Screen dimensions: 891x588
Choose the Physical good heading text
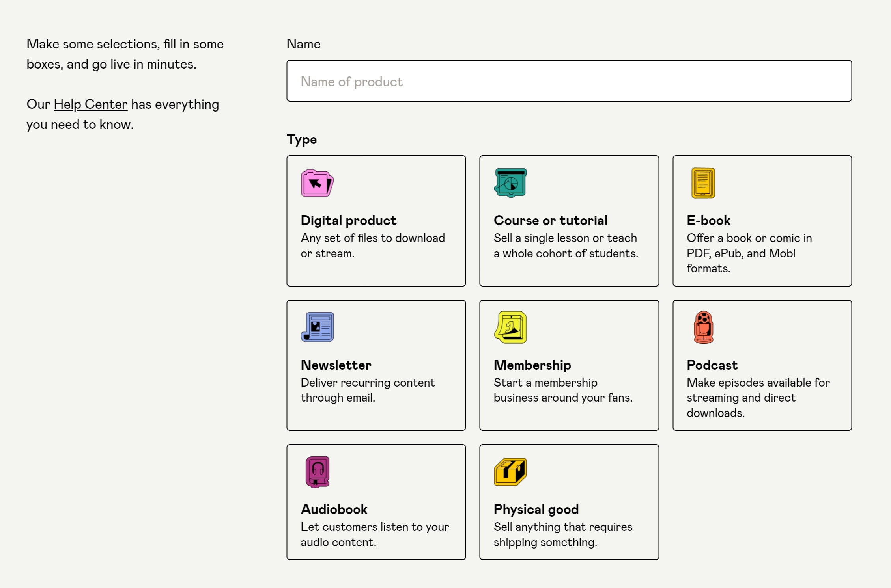pyautogui.click(x=536, y=509)
